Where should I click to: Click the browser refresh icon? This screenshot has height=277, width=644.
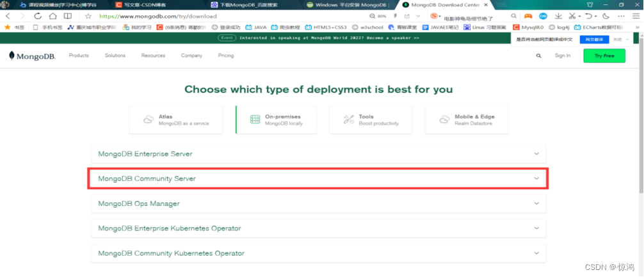tap(36, 16)
